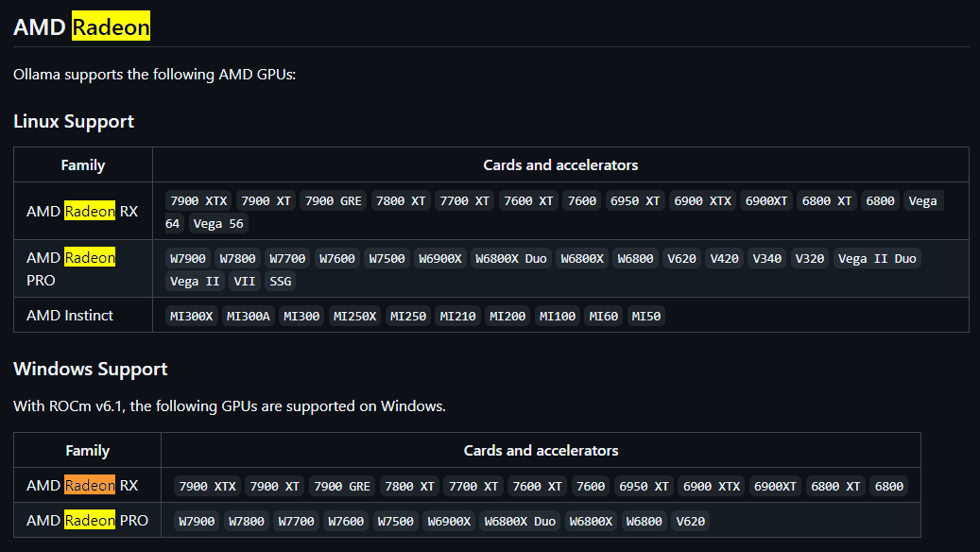Click the SSG badge in Radeon PRO row
This screenshot has width=980, height=552.
point(281,280)
